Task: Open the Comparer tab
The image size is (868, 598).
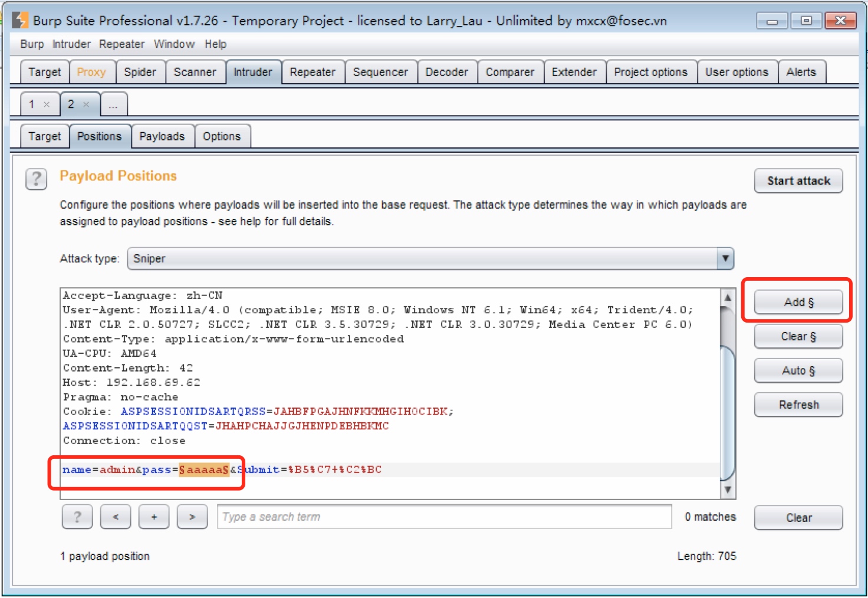Action: (x=510, y=72)
